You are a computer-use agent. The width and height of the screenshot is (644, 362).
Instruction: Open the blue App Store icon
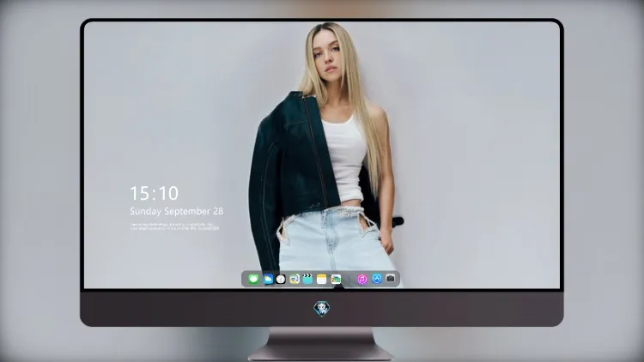(x=377, y=279)
